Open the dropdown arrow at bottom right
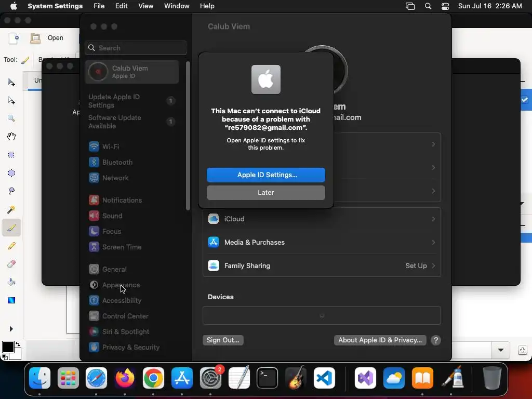This screenshot has width=532, height=399. [x=501, y=350]
